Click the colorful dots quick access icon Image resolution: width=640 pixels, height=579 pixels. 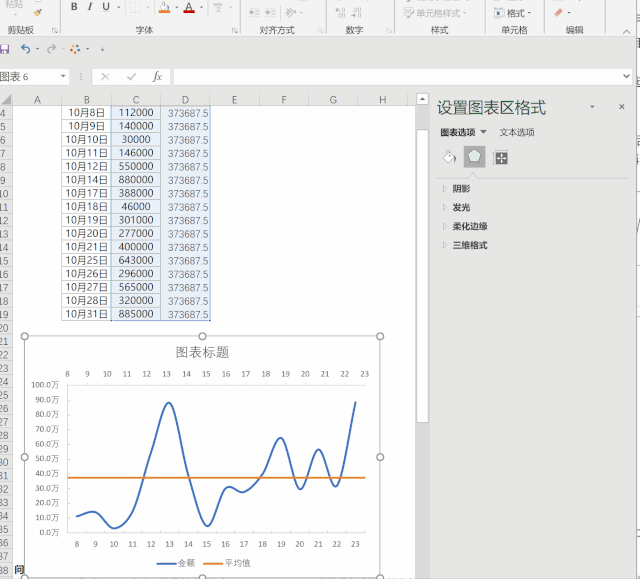75,49
